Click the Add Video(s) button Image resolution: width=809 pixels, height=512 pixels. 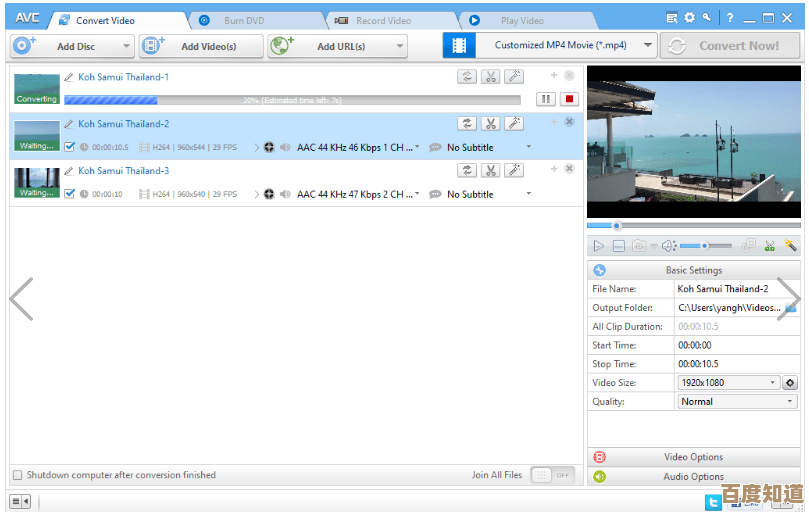point(199,46)
